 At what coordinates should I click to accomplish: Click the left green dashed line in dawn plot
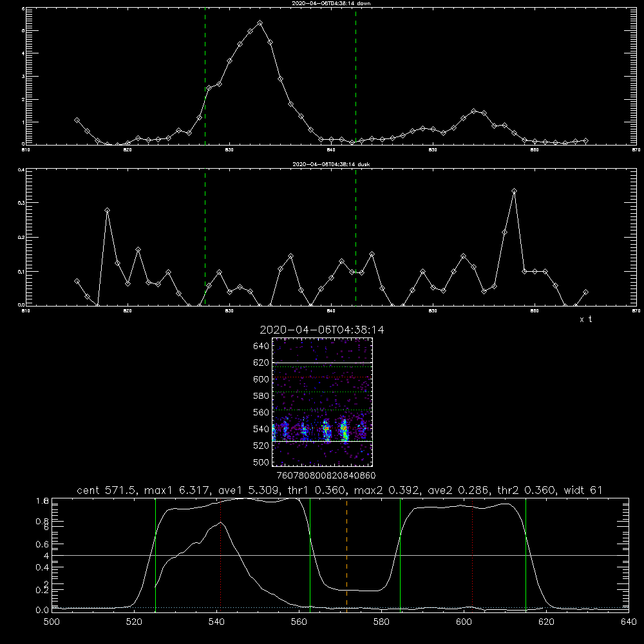coord(205,77)
